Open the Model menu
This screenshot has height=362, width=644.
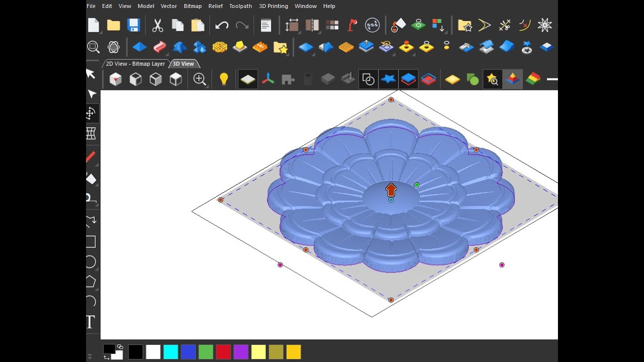click(146, 6)
